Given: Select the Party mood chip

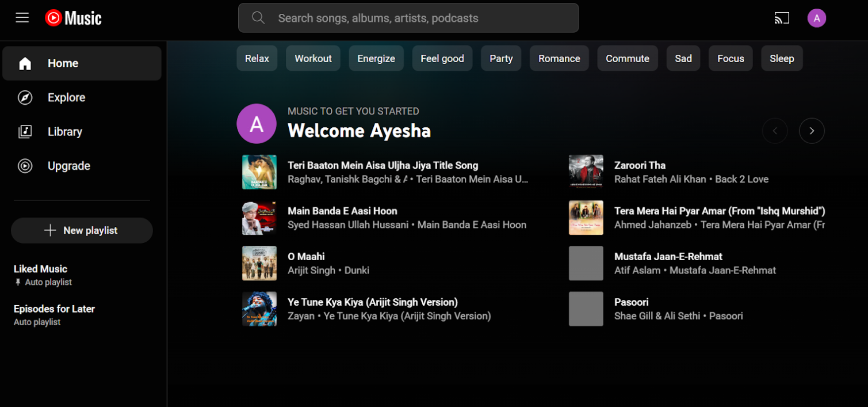Looking at the screenshot, I should pyautogui.click(x=501, y=59).
